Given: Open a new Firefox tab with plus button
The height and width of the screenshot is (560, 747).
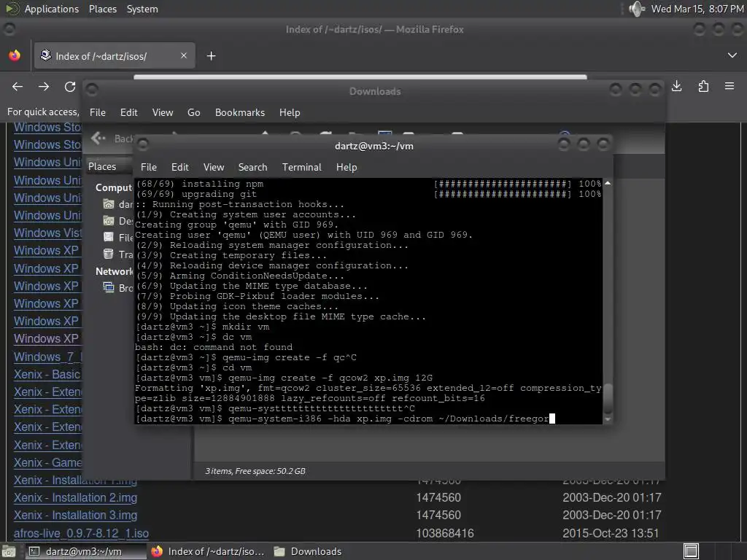Looking at the screenshot, I should (x=211, y=56).
